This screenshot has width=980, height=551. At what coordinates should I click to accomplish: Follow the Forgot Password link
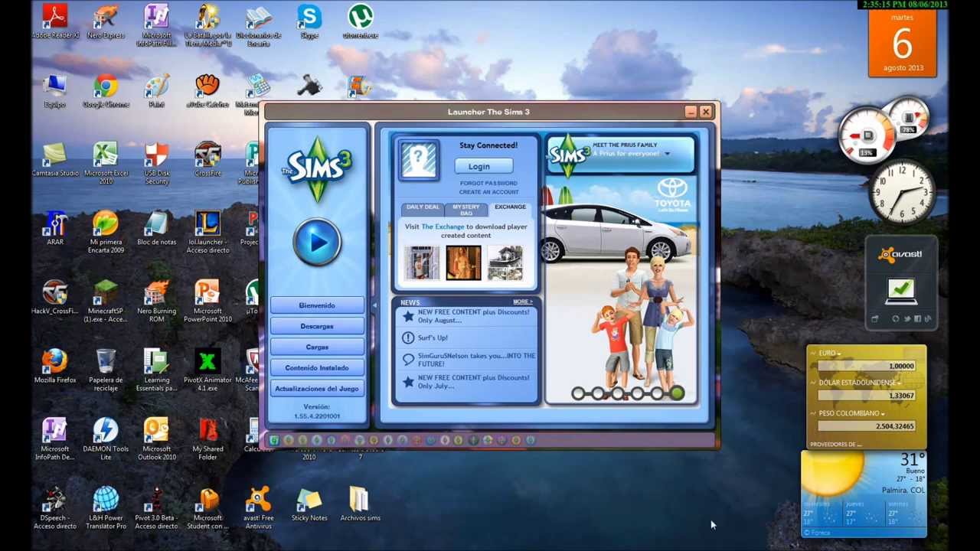tap(488, 184)
